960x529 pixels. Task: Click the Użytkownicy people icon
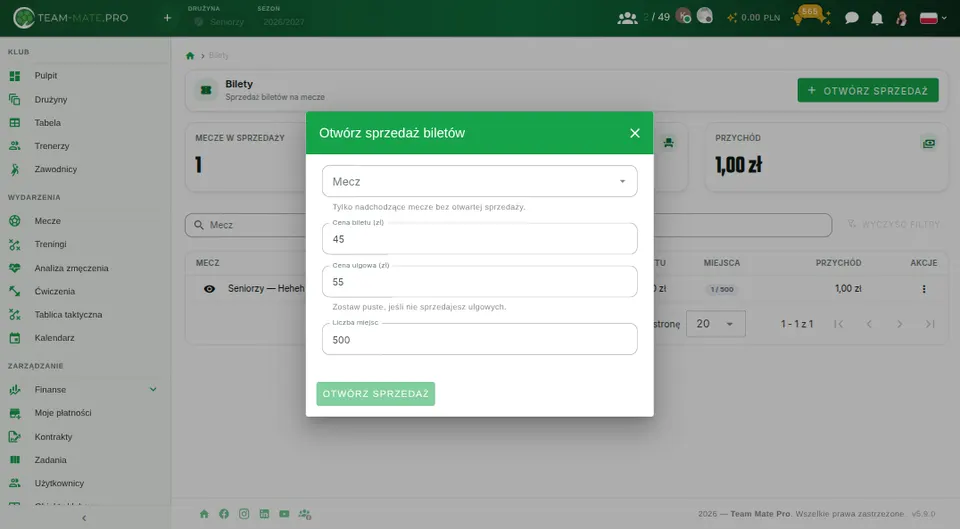15,483
